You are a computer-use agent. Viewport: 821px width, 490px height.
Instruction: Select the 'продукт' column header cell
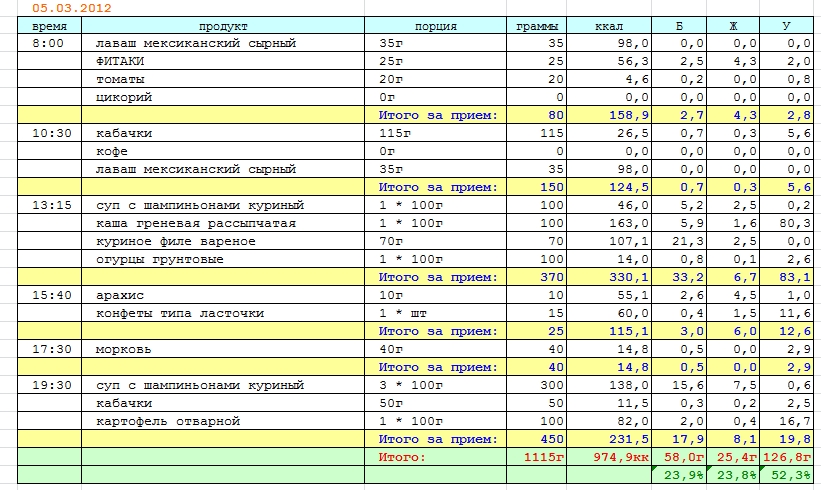[222, 25]
